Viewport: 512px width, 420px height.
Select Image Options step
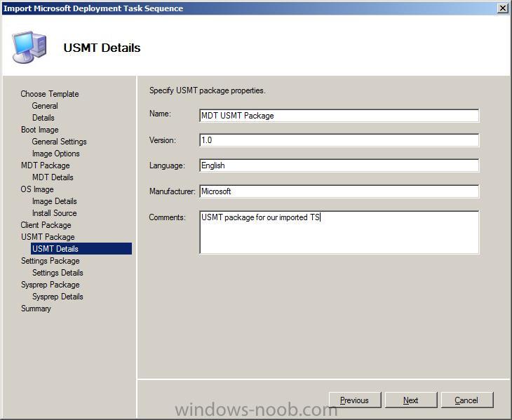click(56, 154)
